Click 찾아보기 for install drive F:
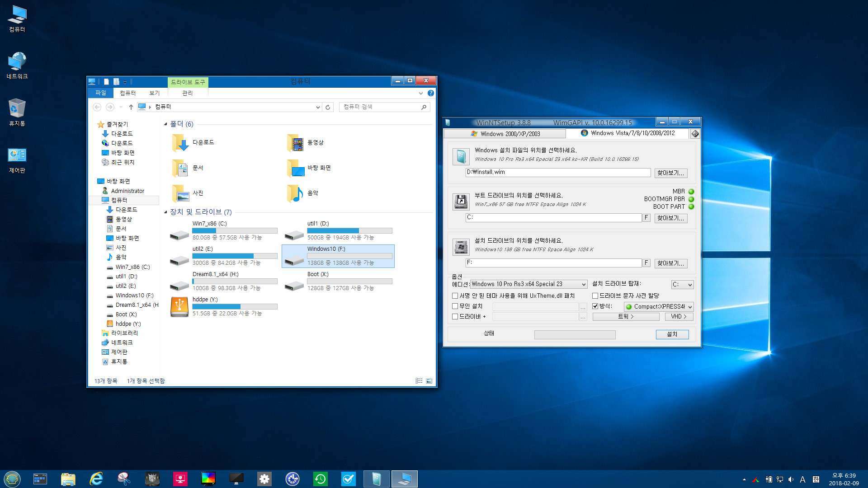The image size is (868, 488). [671, 263]
